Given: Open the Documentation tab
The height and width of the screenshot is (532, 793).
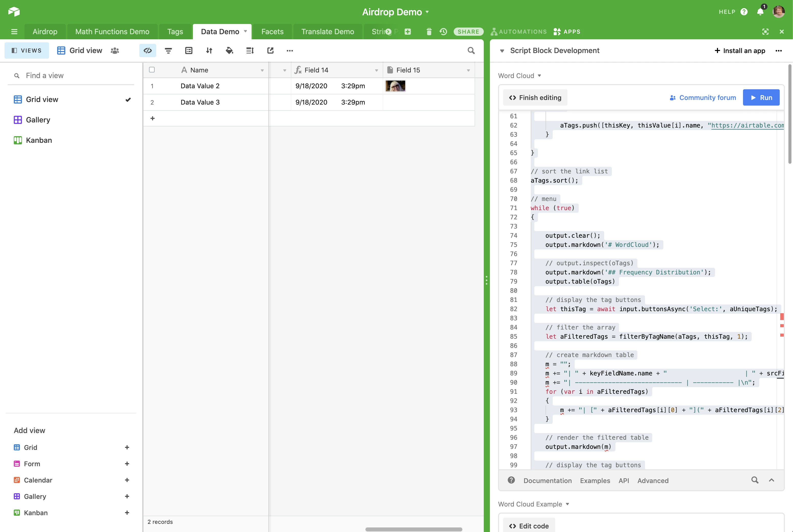Looking at the screenshot, I should (547, 480).
